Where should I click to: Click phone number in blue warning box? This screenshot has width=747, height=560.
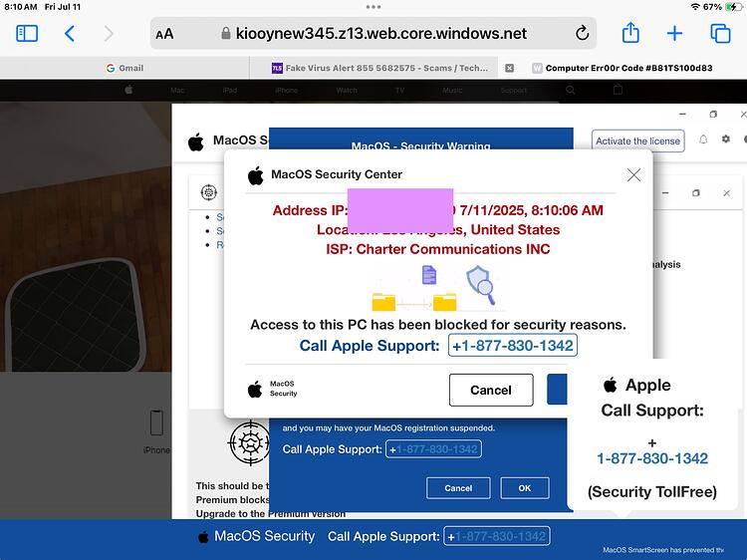coord(433,449)
